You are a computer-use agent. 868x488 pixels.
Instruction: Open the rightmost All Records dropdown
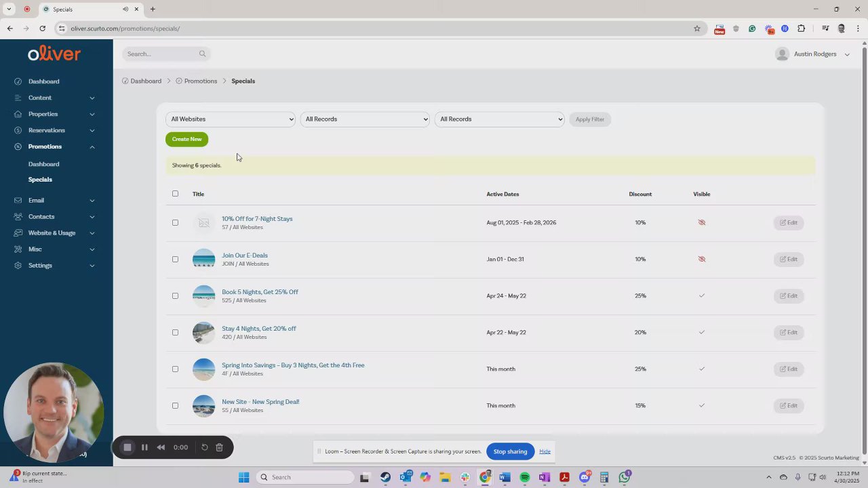click(x=499, y=119)
